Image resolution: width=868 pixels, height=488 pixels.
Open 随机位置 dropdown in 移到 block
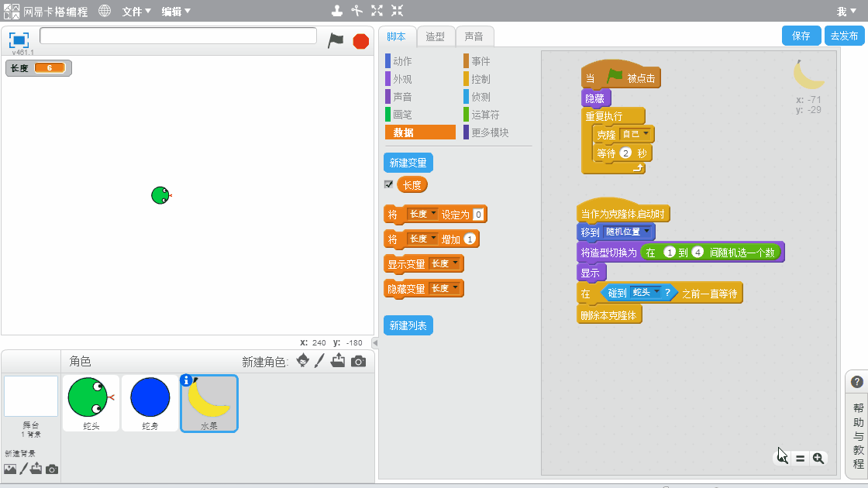[x=648, y=232]
